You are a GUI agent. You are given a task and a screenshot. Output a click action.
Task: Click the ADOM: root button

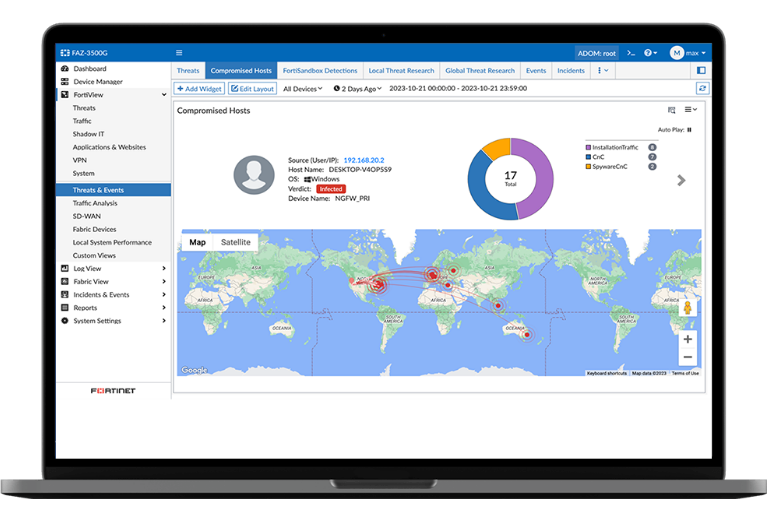[596, 53]
